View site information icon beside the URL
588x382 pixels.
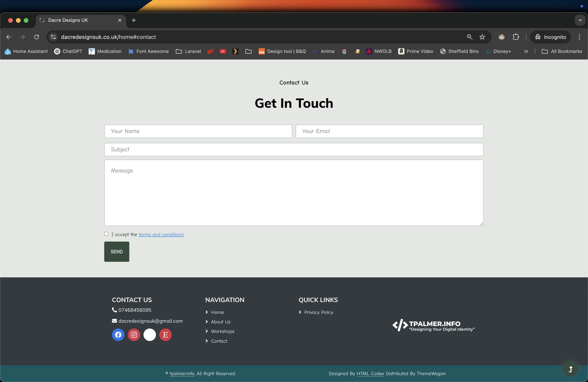(x=53, y=37)
